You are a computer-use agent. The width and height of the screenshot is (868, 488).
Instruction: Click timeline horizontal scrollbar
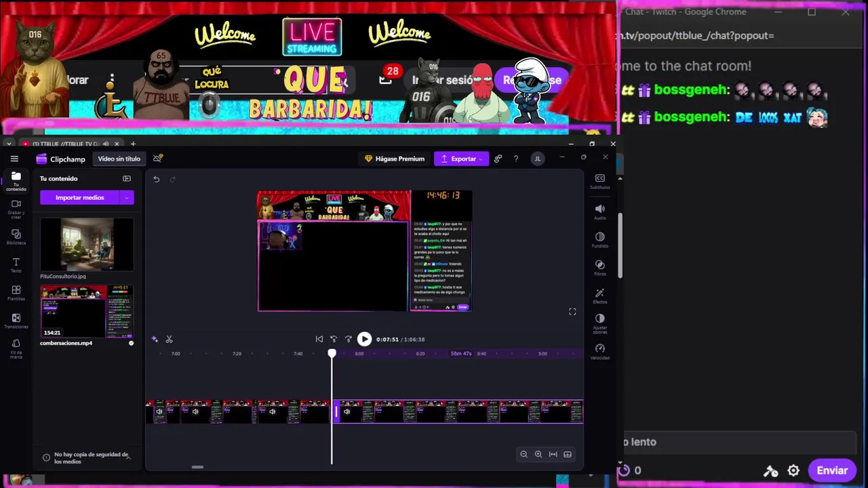click(x=197, y=466)
